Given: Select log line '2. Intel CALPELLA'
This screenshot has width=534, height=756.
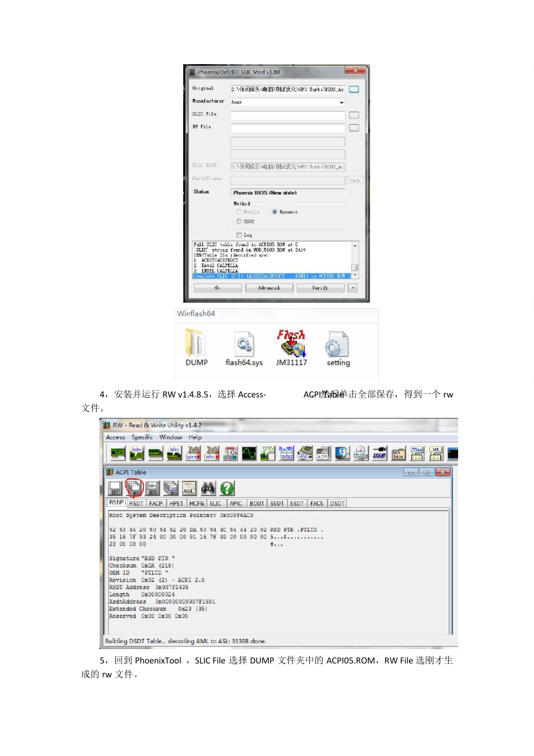Looking at the screenshot, I should pyautogui.click(x=216, y=265).
